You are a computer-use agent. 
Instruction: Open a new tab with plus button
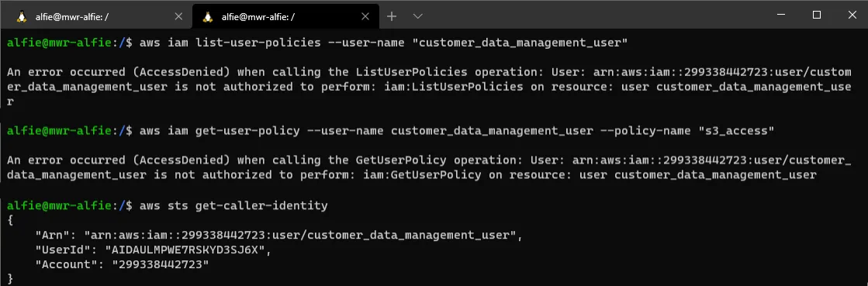pyautogui.click(x=392, y=16)
